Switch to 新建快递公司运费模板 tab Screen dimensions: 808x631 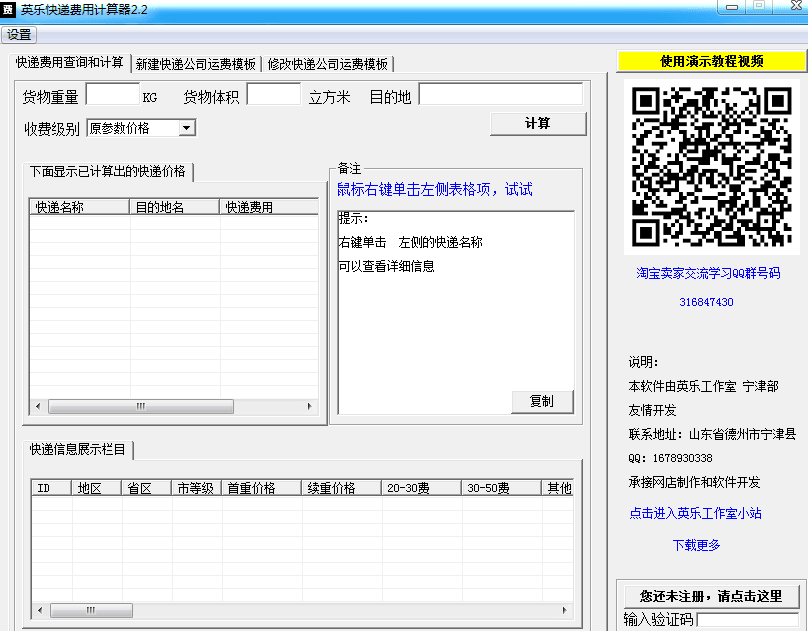[x=196, y=64]
